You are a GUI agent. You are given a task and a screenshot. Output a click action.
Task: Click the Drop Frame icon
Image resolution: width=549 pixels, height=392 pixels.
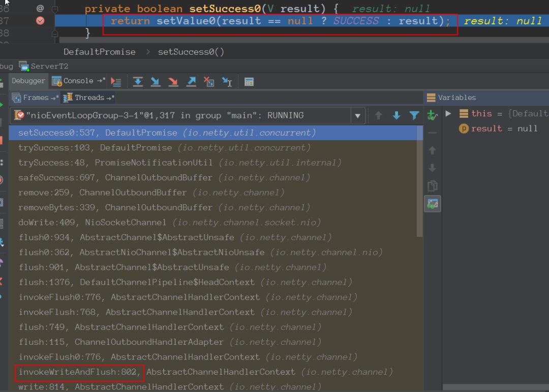click(x=208, y=82)
